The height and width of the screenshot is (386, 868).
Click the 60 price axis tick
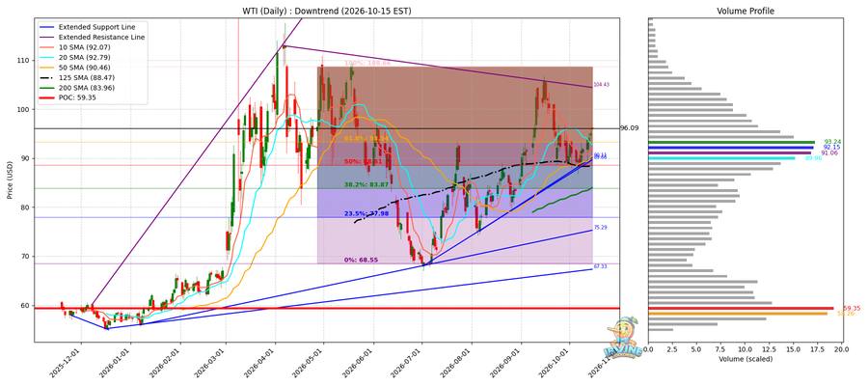[x=26, y=305]
